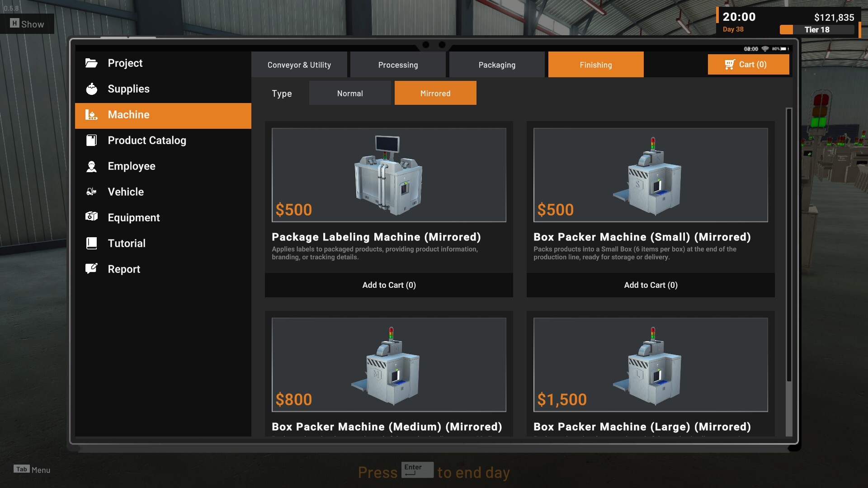Click the Machine sidebar icon
Image resolution: width=868 pixels, height=488 pixels.
pyautogui.click(x=91, y=115)
